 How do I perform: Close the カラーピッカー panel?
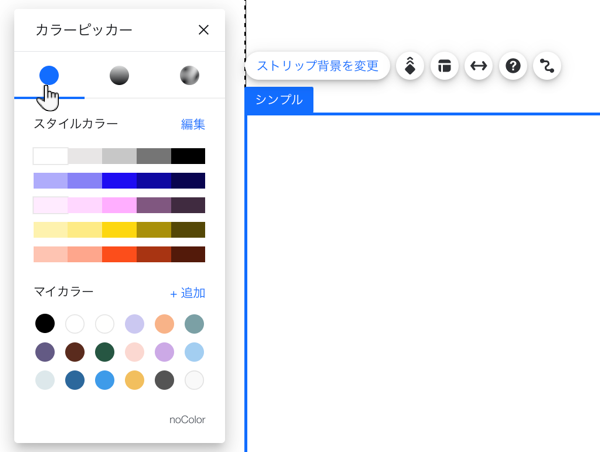pos(204,30)
